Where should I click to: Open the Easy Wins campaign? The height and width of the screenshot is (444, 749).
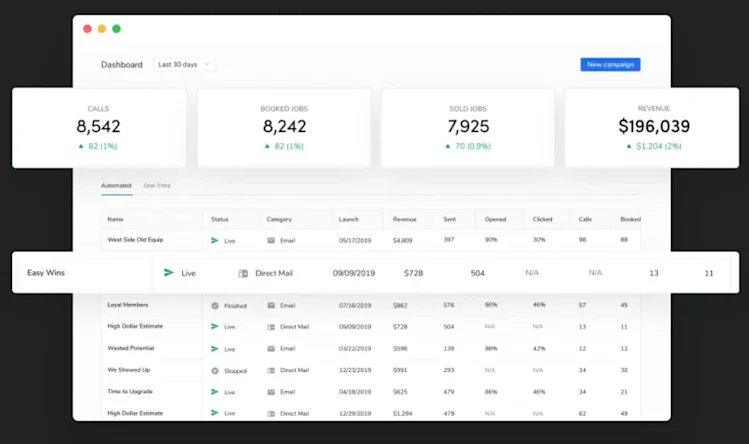click(46, 272)
